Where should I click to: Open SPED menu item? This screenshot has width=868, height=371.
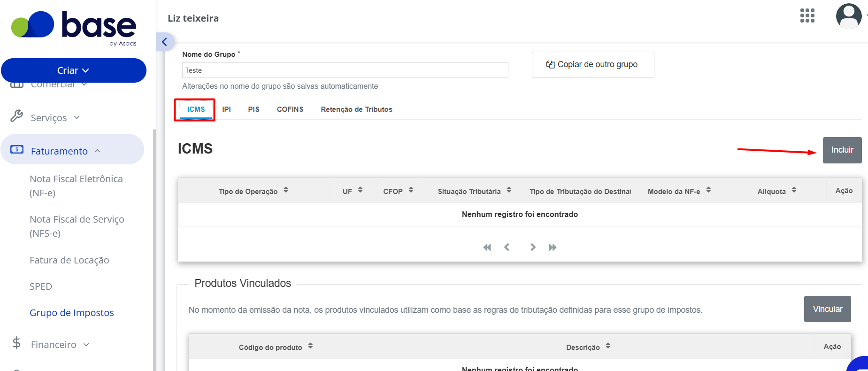click(41, 286)
